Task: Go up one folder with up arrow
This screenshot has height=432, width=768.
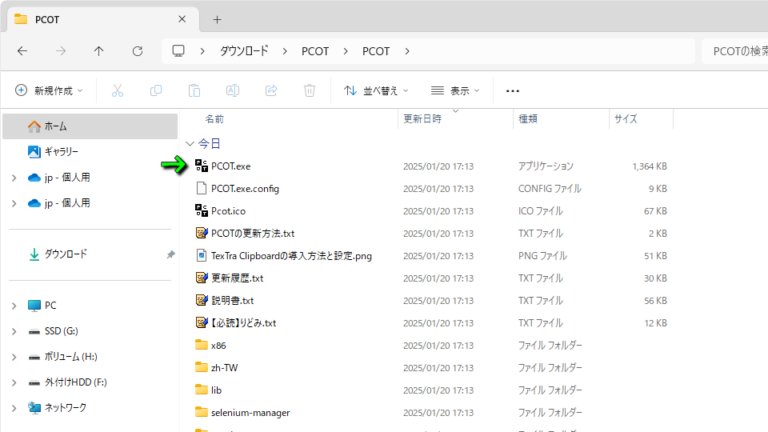Action: click(99, 51)
